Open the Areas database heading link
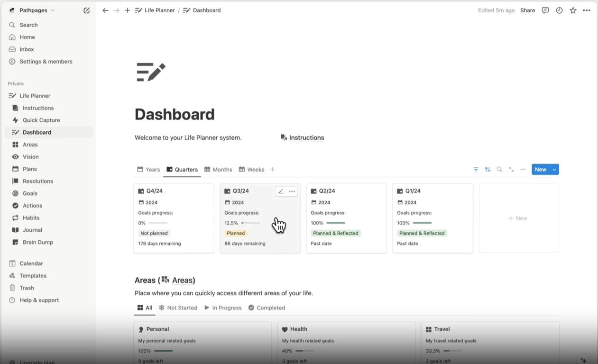This screenshot has height=364, width=598. tap(178, 280)
